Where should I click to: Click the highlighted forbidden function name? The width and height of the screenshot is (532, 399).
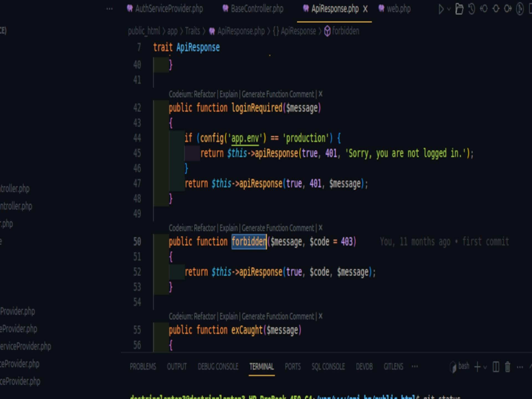tap(249, 242)
